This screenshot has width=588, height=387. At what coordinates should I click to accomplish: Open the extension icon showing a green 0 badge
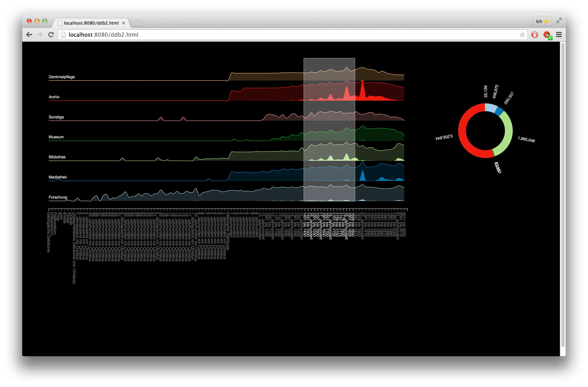[x=547, y=35]
